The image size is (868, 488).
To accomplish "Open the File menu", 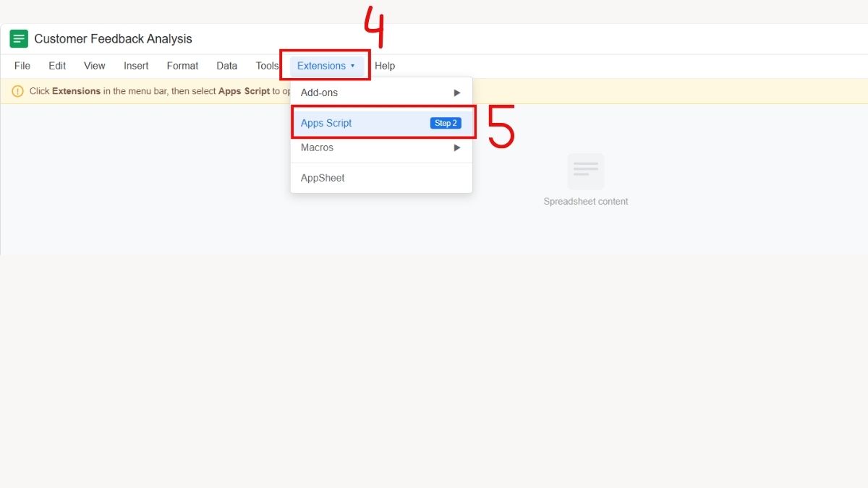I will (x=22, y=66).
